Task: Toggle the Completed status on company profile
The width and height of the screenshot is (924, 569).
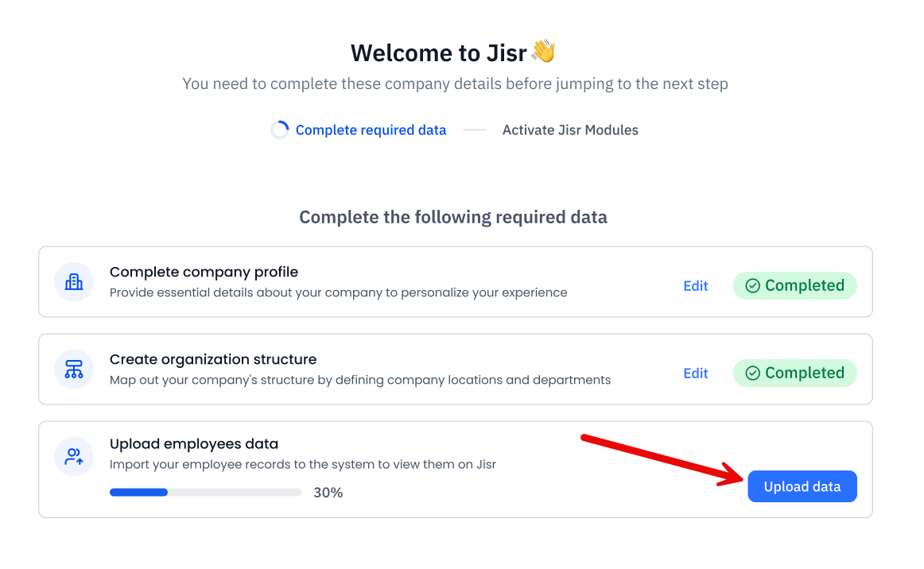Action: point(794,285)
